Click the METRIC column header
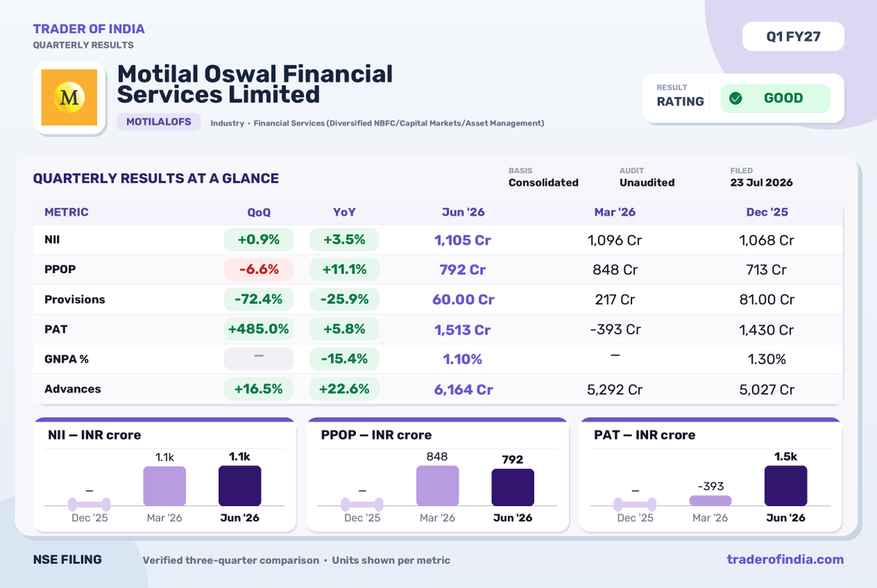This screenshot has width=877, height=588. click(x=67, y=213)
